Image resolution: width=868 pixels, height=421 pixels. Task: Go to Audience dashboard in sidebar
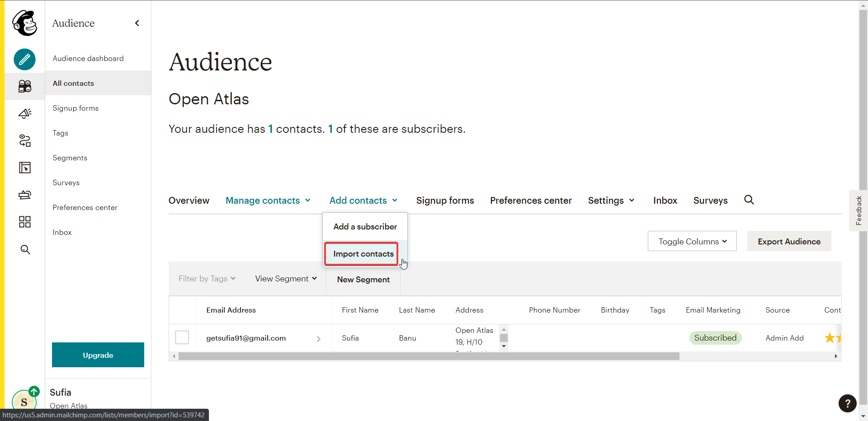[x=88, y=58]
